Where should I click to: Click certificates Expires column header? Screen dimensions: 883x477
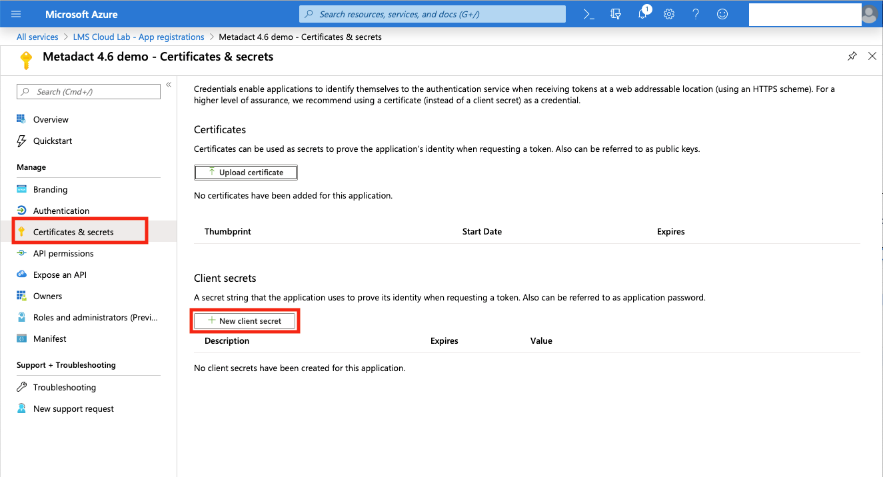point(671,231)
